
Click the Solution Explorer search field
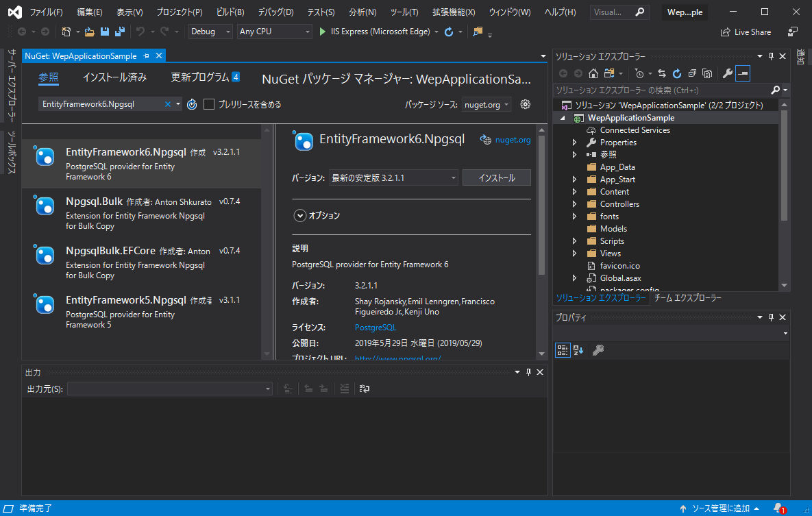point(663,90)
